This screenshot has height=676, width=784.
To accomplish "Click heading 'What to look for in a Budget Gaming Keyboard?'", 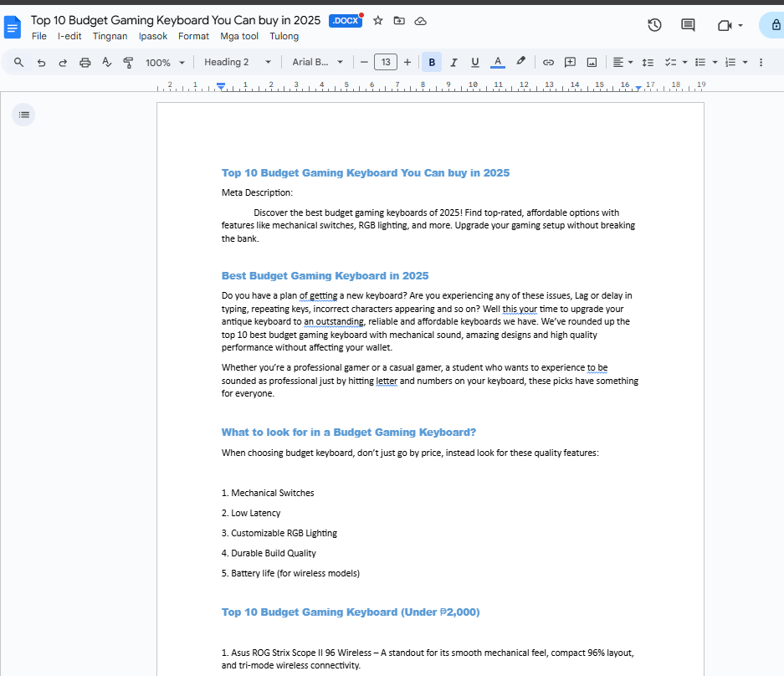I will pyautogui.click(x=349, y=432).
